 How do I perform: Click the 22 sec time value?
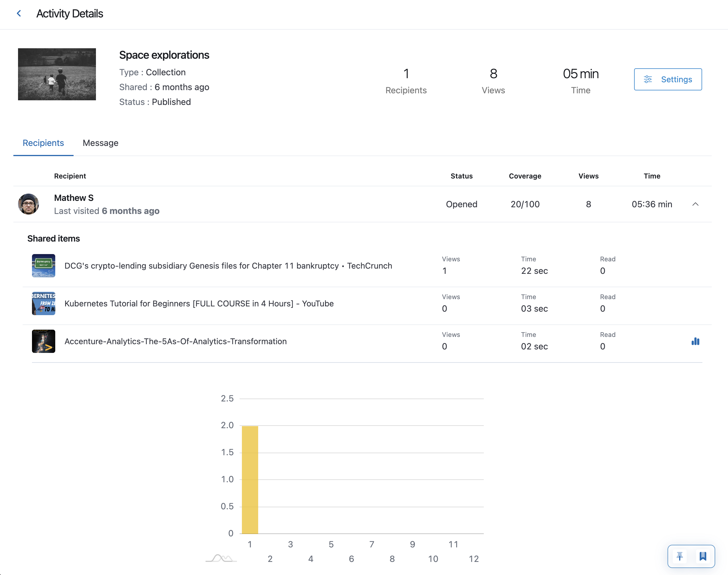[x=534, y=271]
